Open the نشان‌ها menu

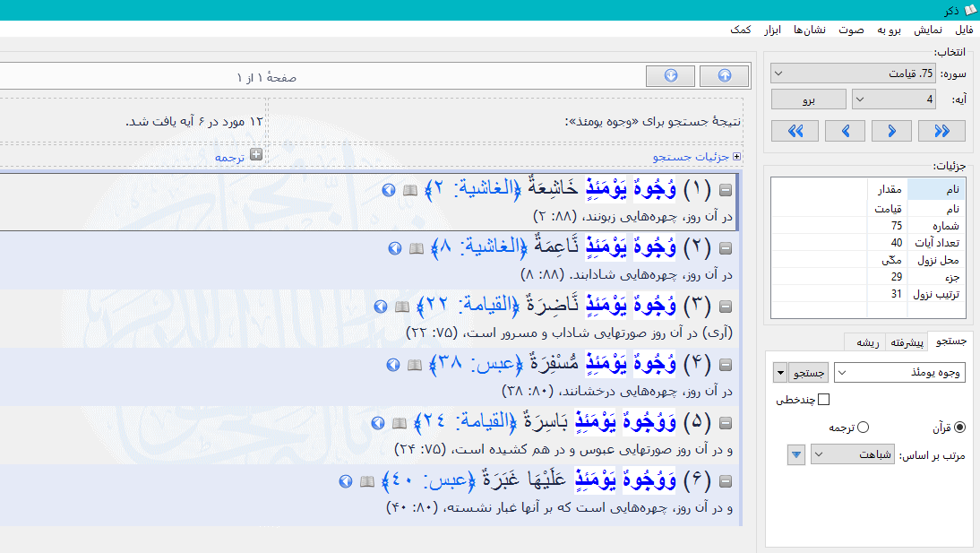coord(810,30)
